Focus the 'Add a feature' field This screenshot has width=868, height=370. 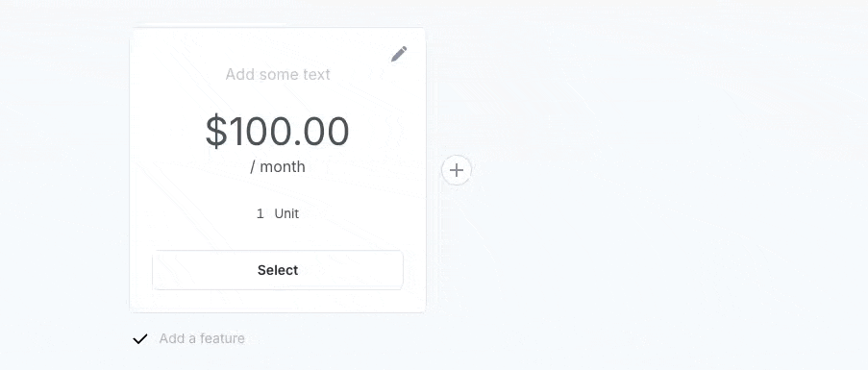(x=202, y=338)
